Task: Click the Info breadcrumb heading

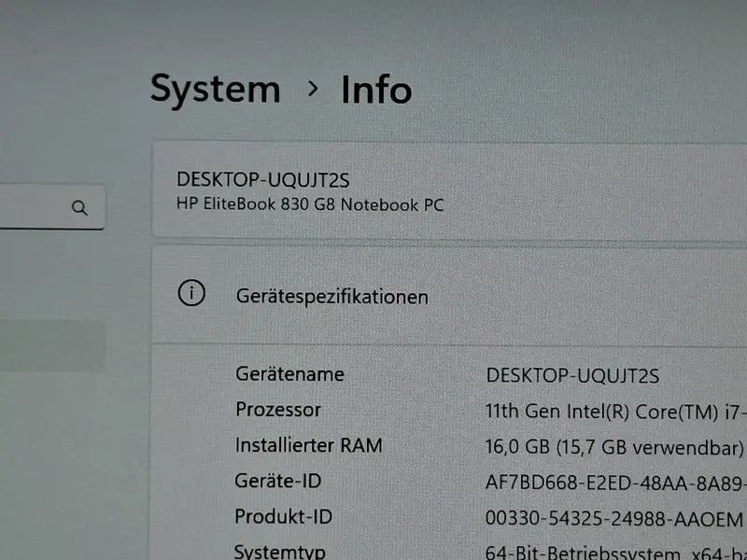Action: 376,90
